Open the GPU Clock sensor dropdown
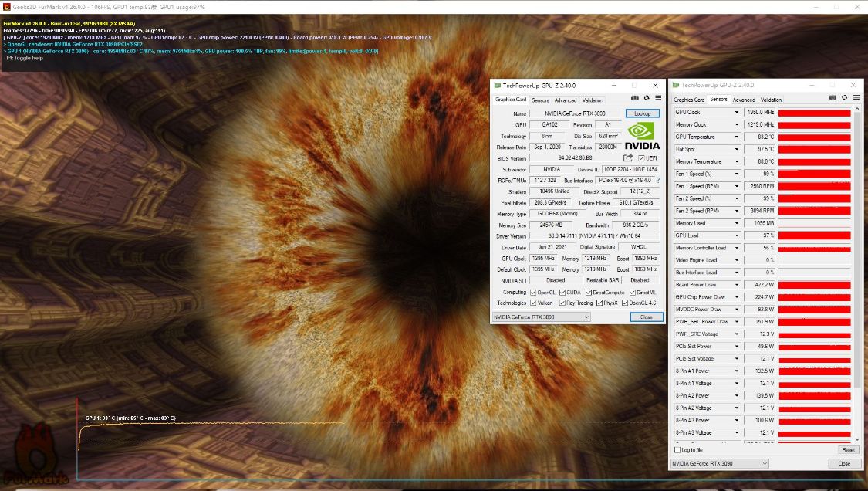The image size is (868, 491). [736, 113]
